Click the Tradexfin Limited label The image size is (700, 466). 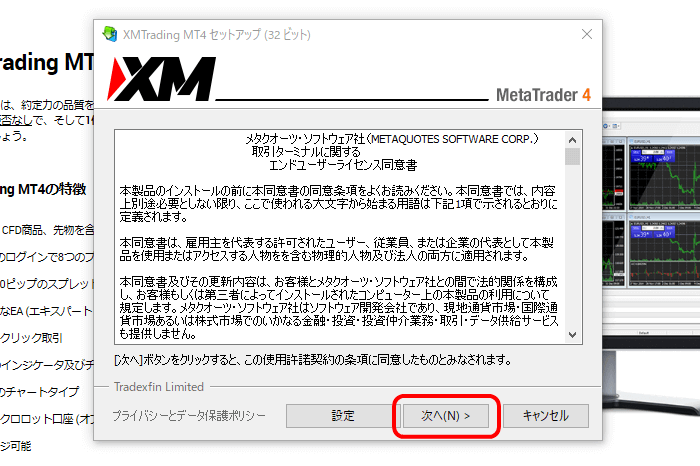click(x=158, y=387)
